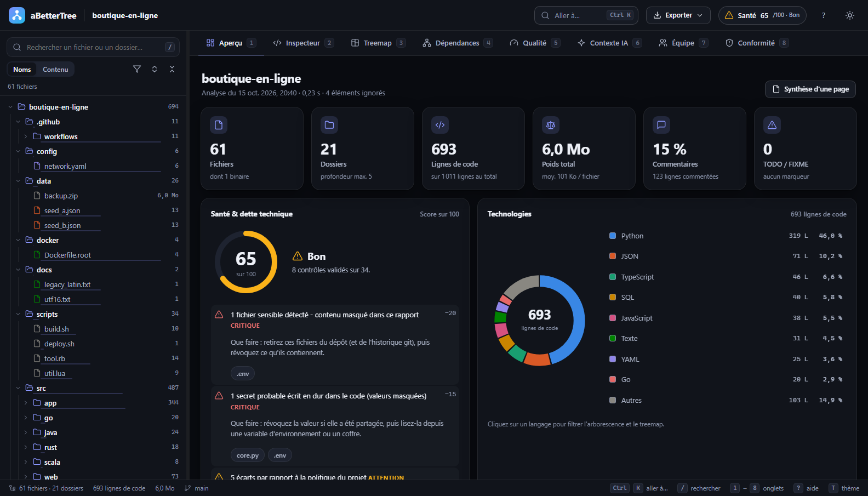Viewport: 868px width, 496px height.
Task: Click the scale icon on Poids total card
Action: pyautogui.click(x=551, y=125)
